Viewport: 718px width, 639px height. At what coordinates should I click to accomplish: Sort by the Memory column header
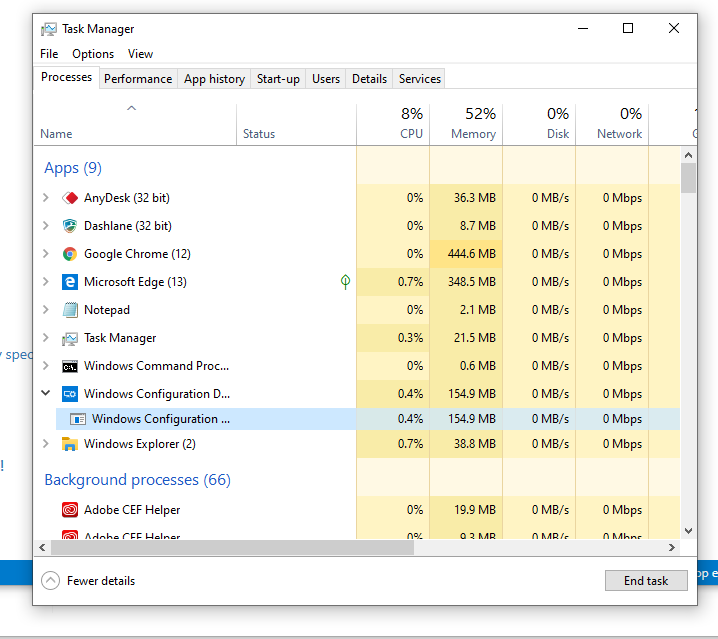(x=466, y=125)
